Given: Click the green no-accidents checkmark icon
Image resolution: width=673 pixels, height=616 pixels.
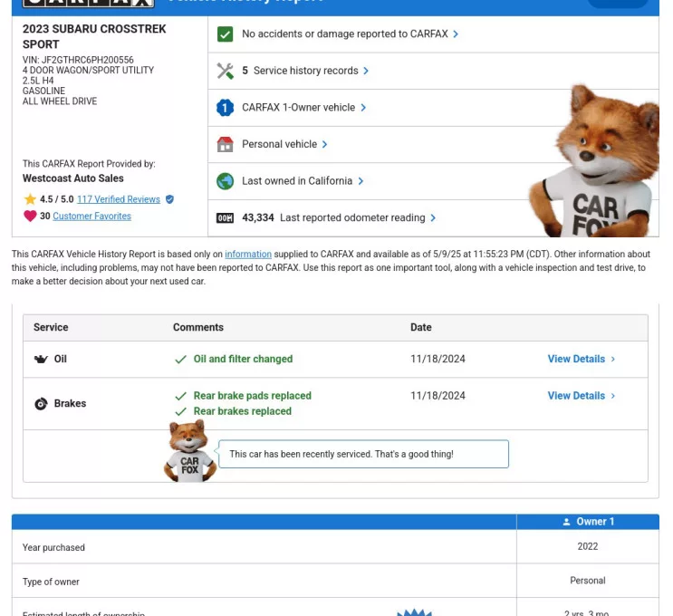Looking at the screenshot, I should coord(226,34).
